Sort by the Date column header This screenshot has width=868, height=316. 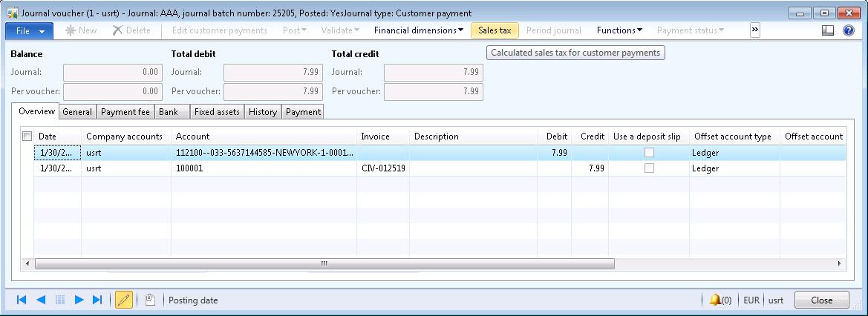click(58, 136)
